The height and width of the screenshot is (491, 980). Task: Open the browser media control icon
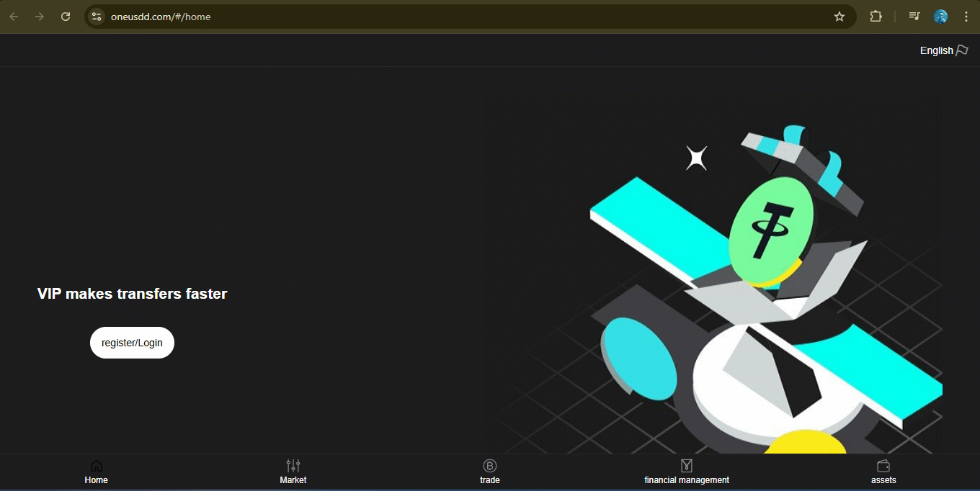click(914, 17)
